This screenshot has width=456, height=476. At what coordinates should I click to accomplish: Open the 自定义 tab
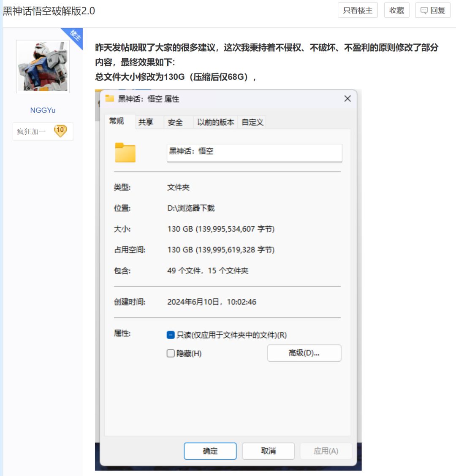pyautogui.click(x=252, y=122)
